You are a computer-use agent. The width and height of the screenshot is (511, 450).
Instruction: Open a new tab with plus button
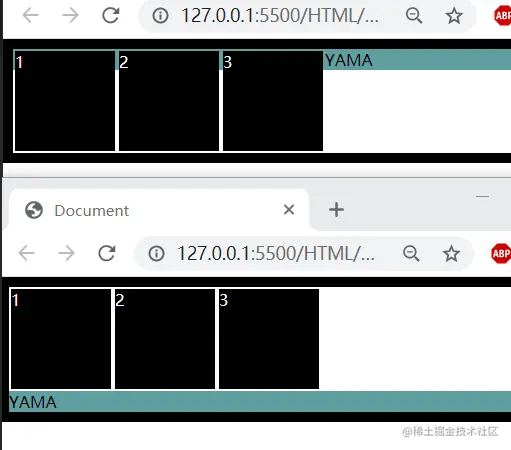(336, 210)
